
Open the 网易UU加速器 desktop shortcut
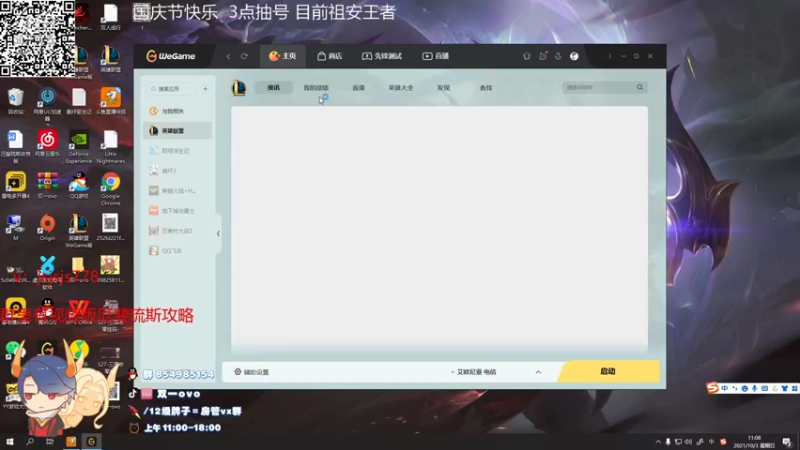coord(47,104)
